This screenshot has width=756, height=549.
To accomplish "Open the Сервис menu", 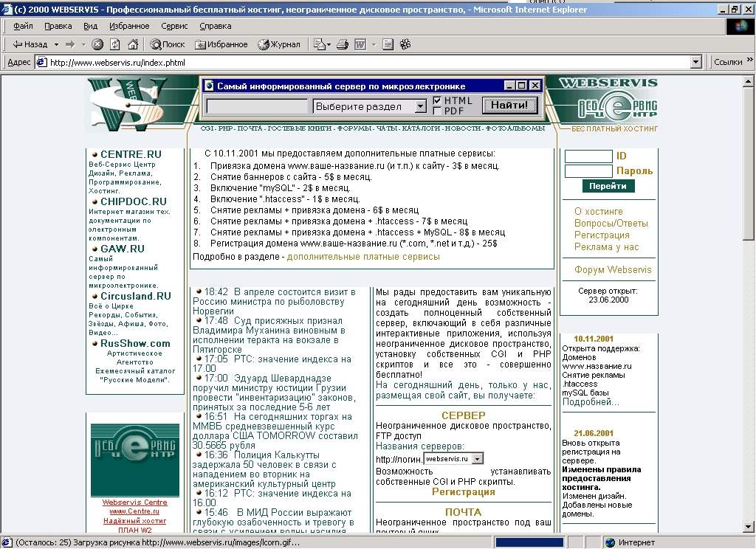I will (174, 26).
